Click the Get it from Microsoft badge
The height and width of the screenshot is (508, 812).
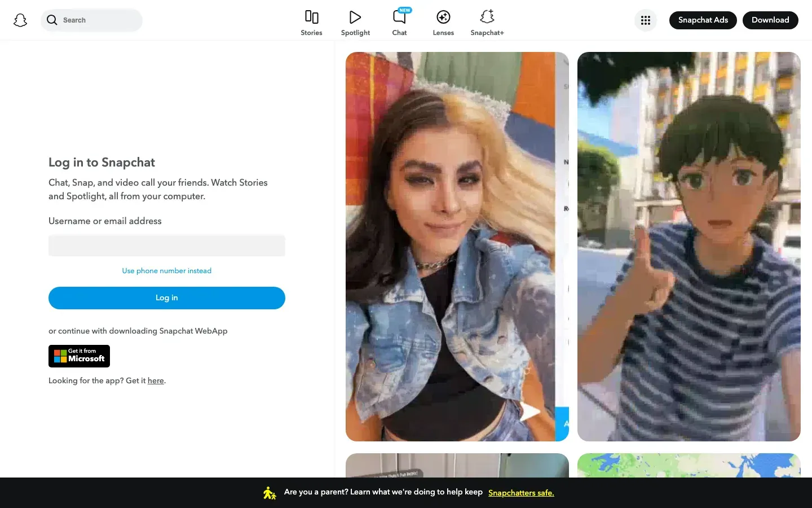point(79,356)
